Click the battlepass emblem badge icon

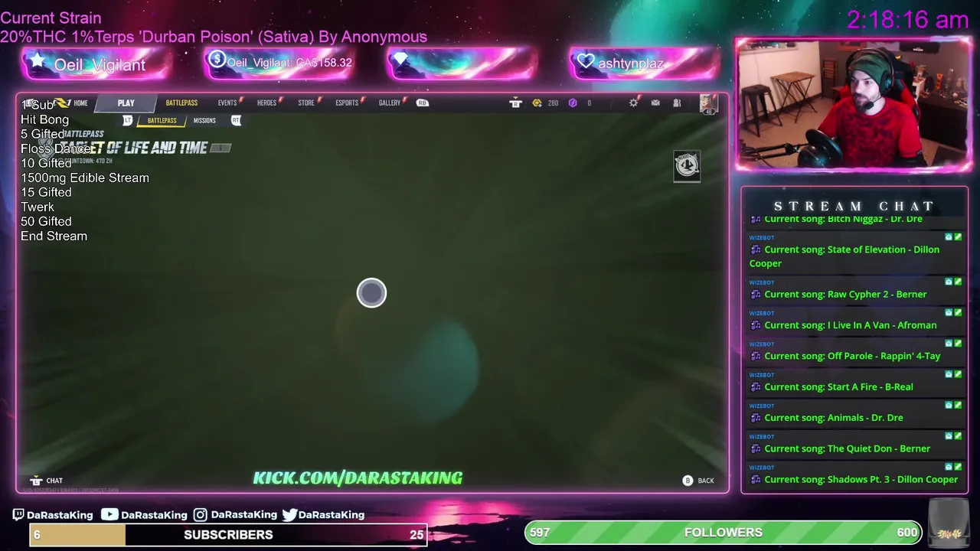coord(687,166)
